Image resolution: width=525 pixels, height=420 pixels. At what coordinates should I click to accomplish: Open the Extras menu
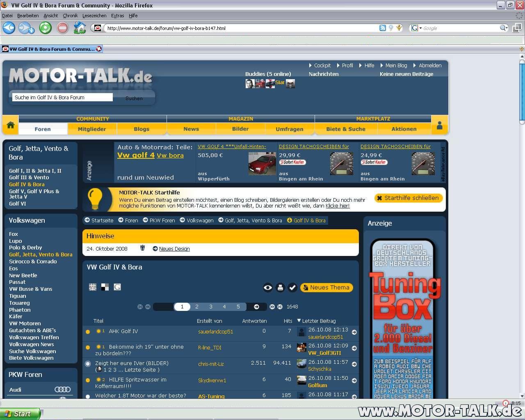pos(117,16)
